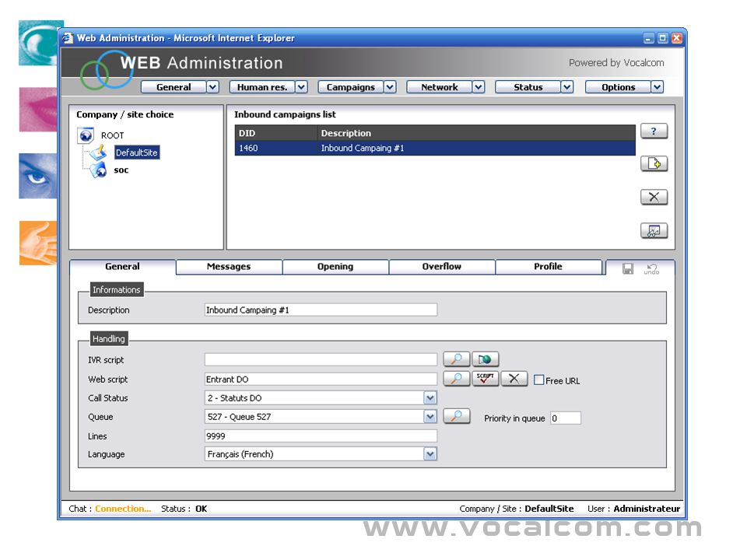Expand the Call Status combo box
The height and width of the screenshot is (560, 747).
pos(430,397)
